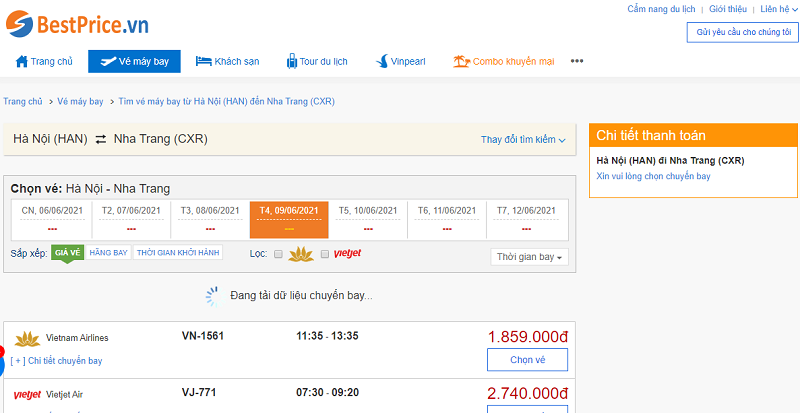Click the BestPrice.vn logo
Image resolution: width=800 pixels, height=413 pixels.
click(x=78, y=23)
